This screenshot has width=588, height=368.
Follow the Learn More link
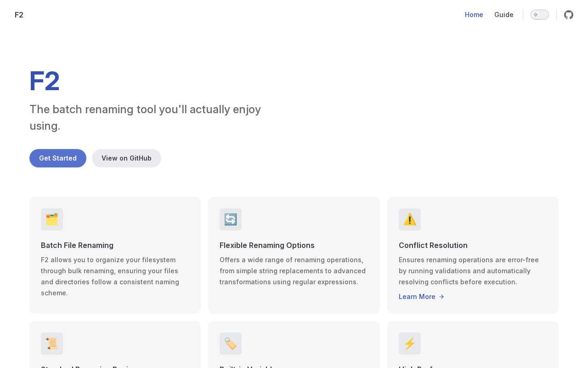point(417,297)
